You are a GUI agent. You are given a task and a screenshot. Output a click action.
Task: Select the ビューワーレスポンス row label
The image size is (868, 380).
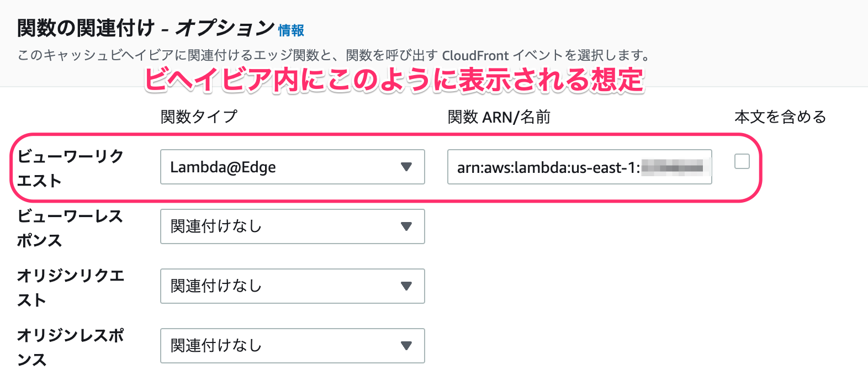(x=70, y=228)
